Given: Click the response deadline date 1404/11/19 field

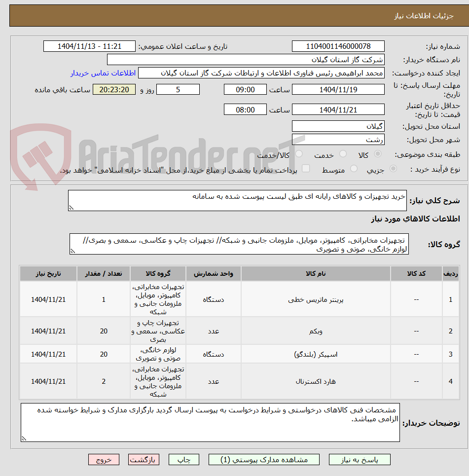Looking at the screenshot, I should click(x=338, y=90).
